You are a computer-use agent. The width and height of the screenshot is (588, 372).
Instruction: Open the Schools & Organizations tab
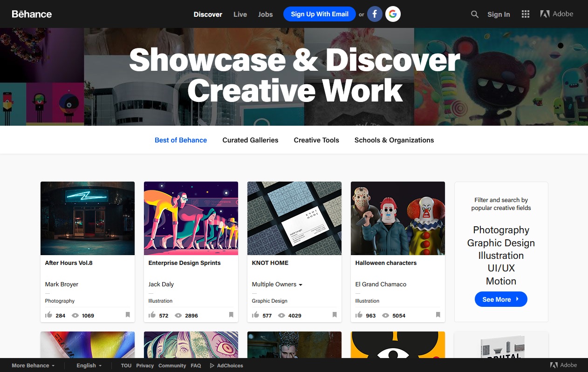394,140
